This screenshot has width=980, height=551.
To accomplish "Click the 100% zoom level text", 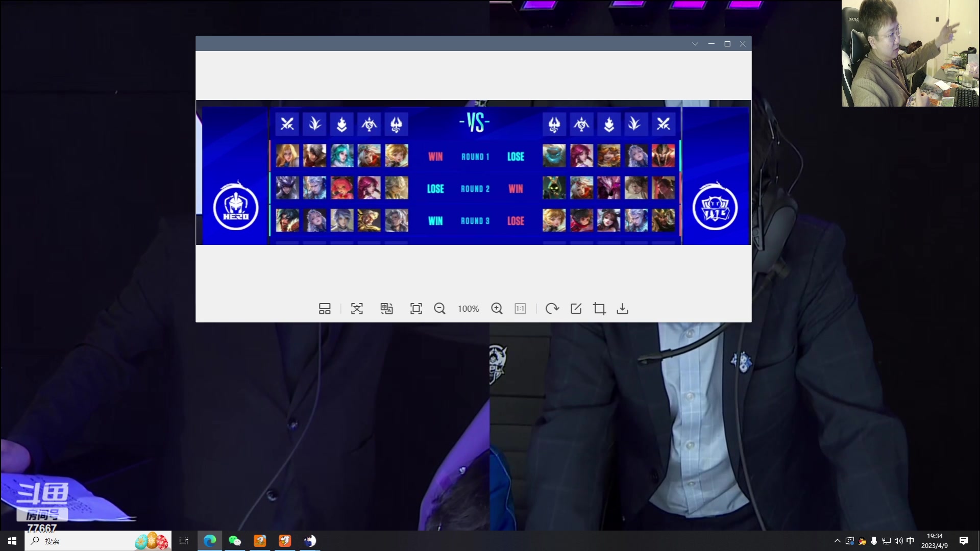I will pyautogui.click(x=468, y=309).
